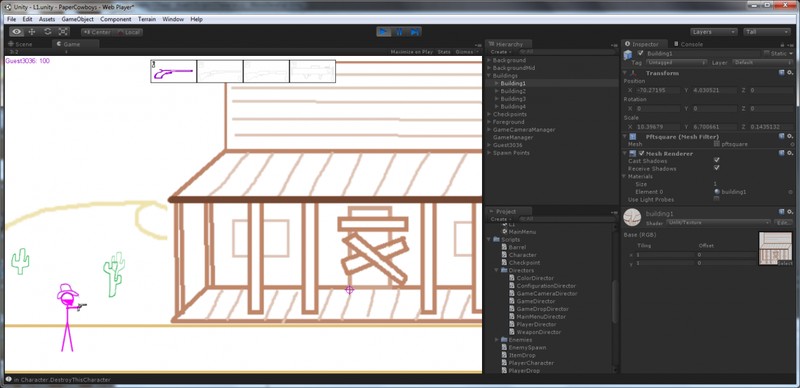Toggle the Center pivot mode button
The image size is (800, 388).
click(x=97, y=32)
